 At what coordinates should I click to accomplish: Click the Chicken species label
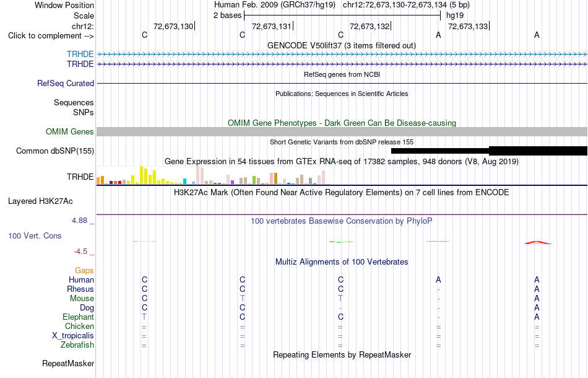79,326
